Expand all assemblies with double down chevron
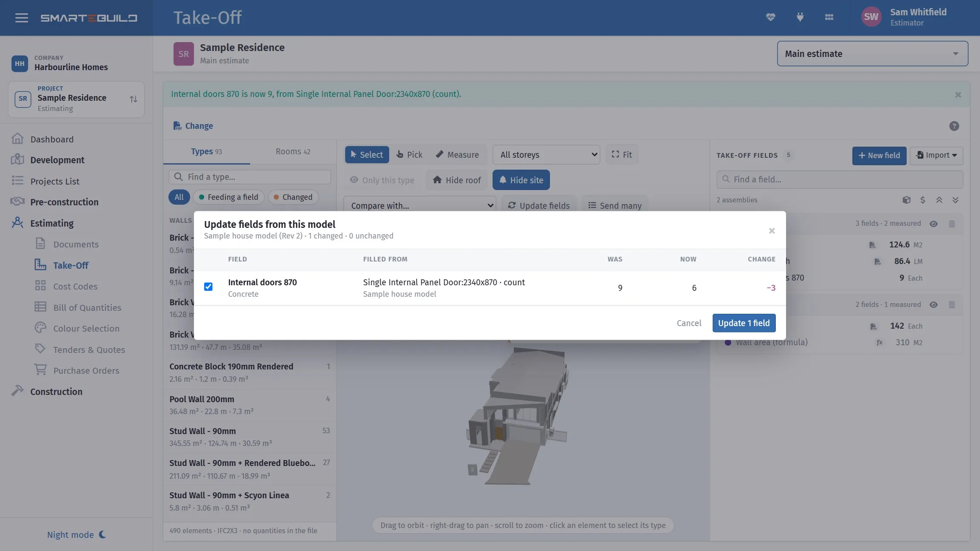 955,200
